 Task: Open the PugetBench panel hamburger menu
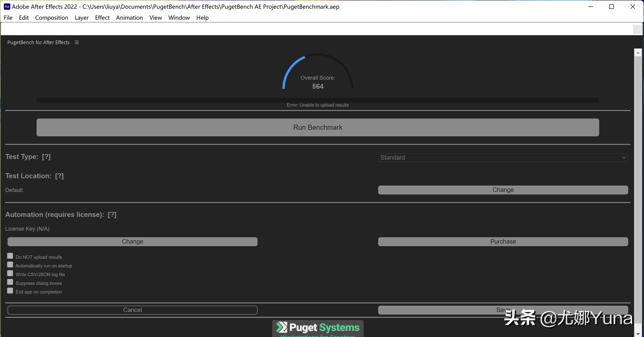pyautogui.click(x=77, y=42)
